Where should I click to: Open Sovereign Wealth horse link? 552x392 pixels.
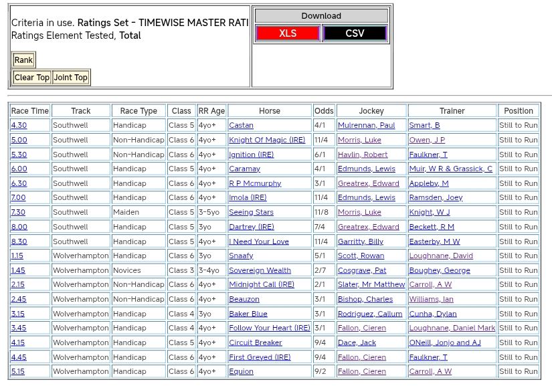tap(260, 270)
